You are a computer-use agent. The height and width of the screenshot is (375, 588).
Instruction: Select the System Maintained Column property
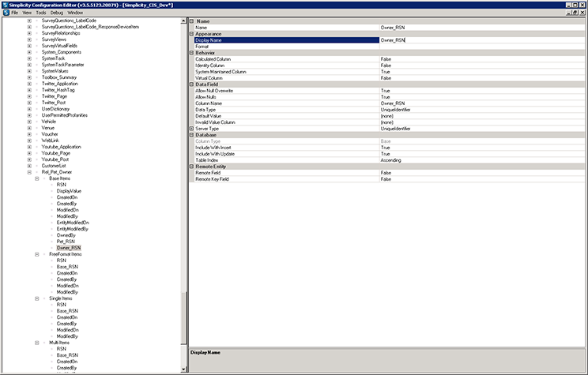coord(390,72)
